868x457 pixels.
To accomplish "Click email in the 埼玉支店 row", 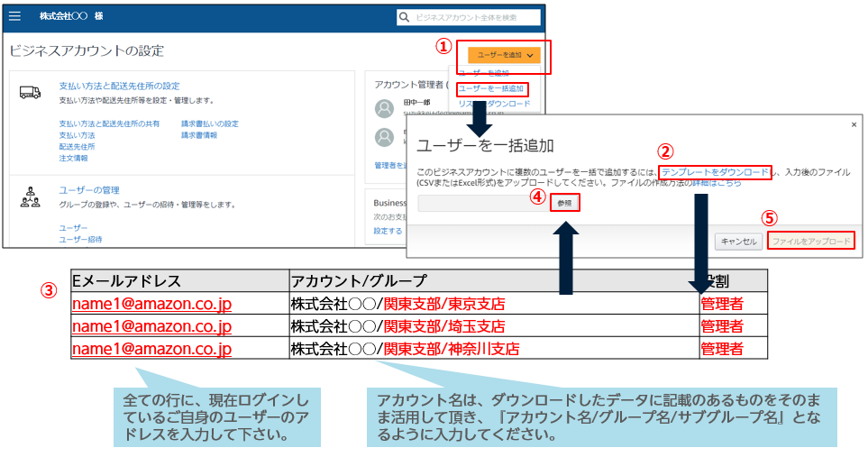I will (151, 326).
